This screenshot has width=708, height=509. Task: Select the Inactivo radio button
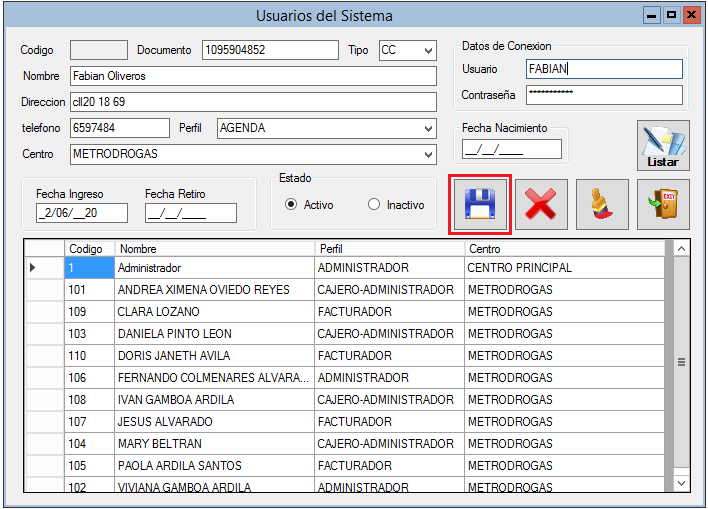pos(374,205)
